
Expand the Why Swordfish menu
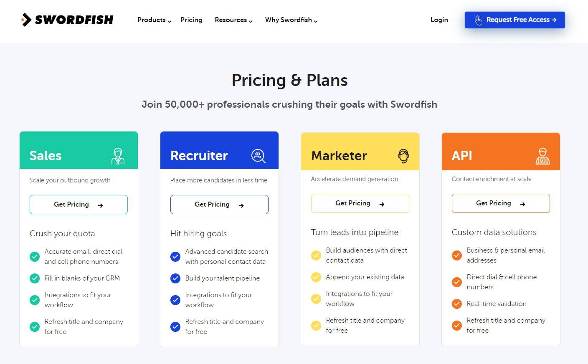point(291,20)
